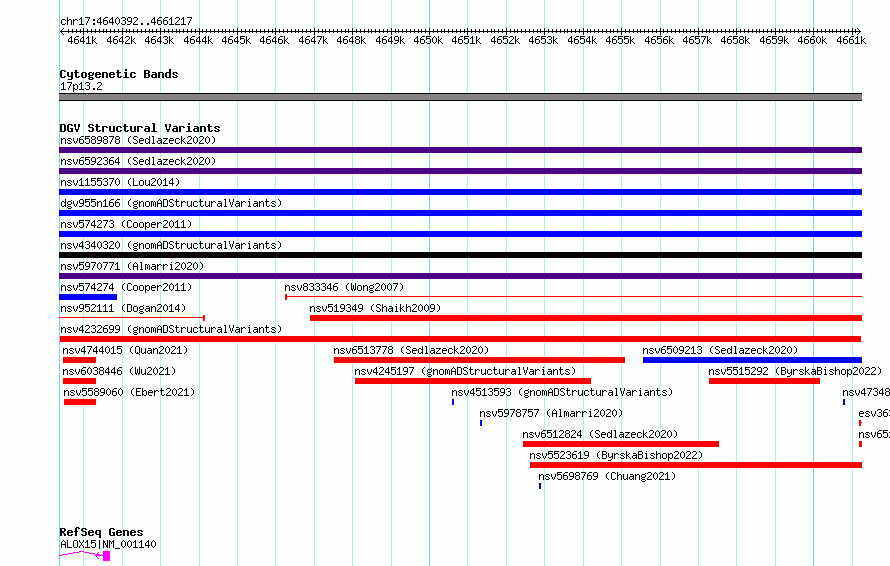This screenshot has width=890, height=566.
Task: Click nsv833346 (Wong2007) label
Action: (x=344, y=287)
